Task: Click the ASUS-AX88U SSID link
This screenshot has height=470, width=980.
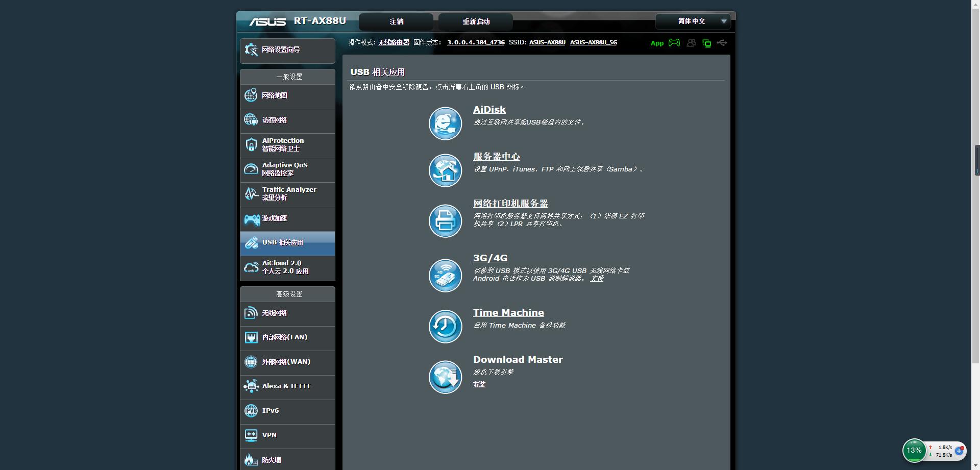Action: pos(547,43)
